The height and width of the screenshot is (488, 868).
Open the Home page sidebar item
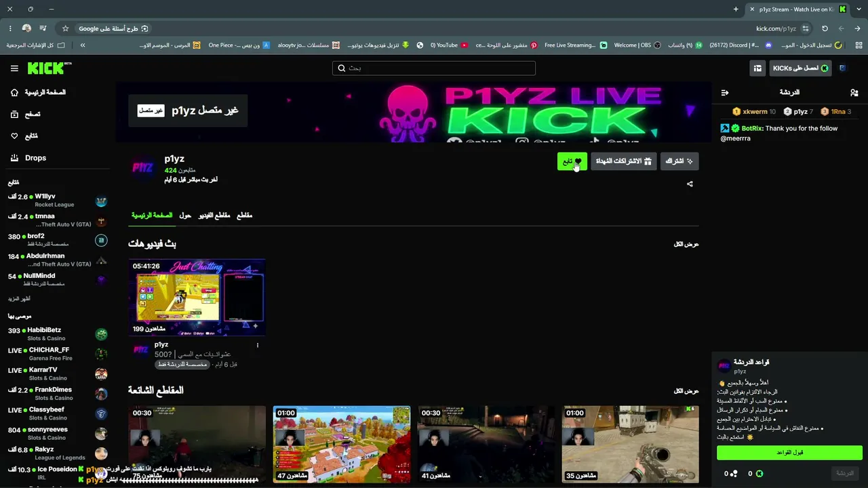[38, 92]
